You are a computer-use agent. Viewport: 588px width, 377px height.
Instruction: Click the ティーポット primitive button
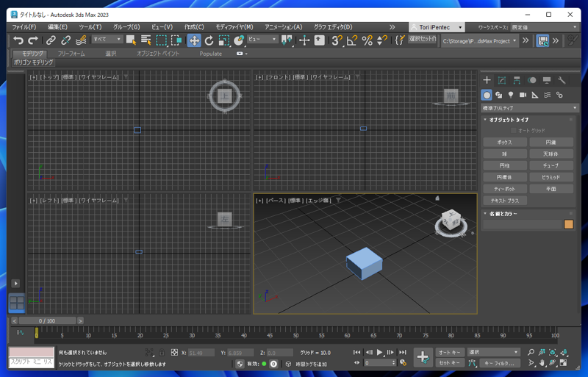505,189
